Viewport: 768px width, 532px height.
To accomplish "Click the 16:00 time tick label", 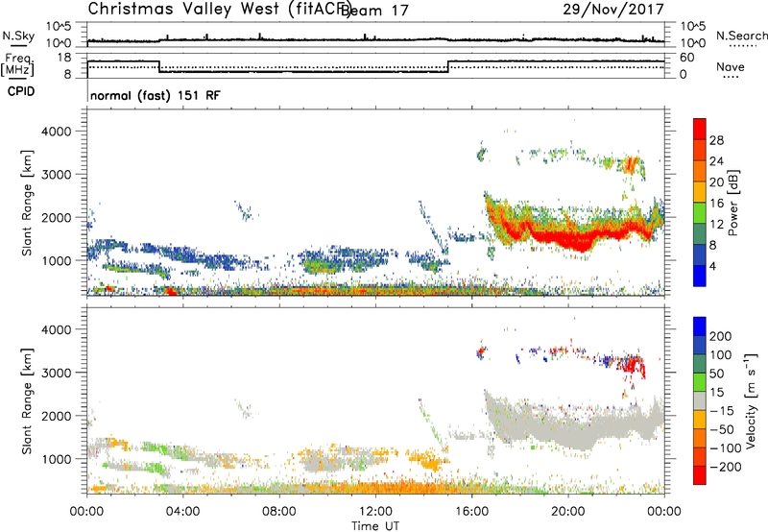I will pos(471,512).
